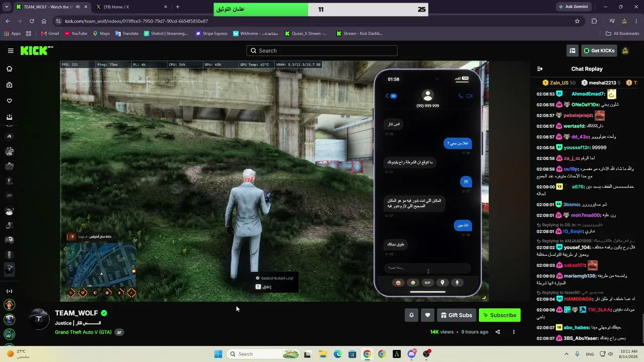Open ONeDaY10x username in chat
The width and height of the screenshot is (644, 362).
point(585,105)
